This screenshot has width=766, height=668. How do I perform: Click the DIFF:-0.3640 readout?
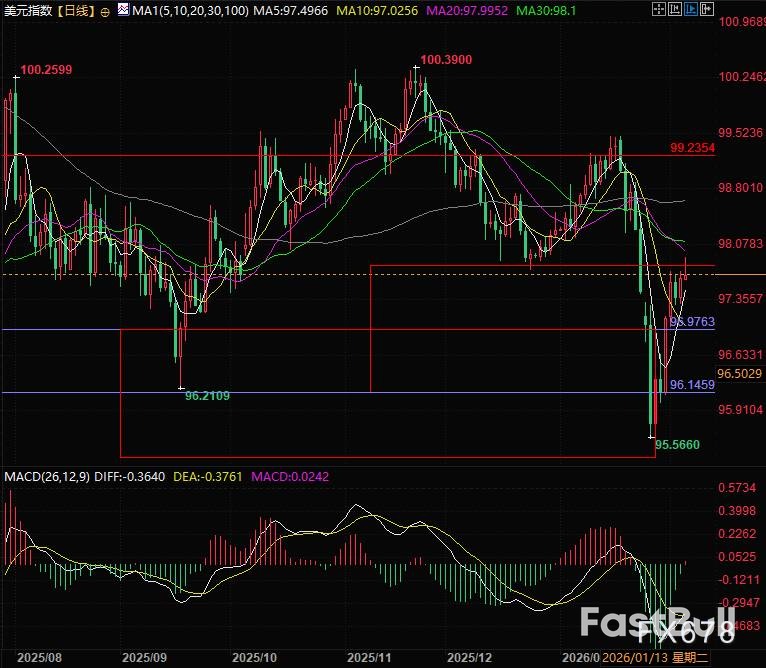(x=130, y=475)
